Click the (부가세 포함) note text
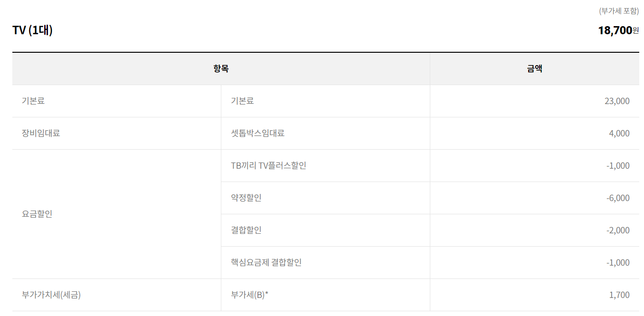This screenshot has height=316, width=644. tap(619, 11)
